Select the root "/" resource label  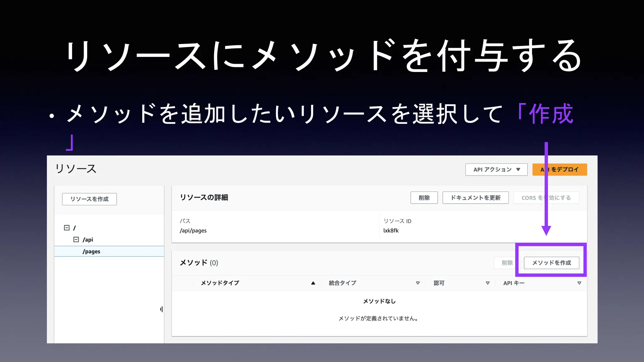(75, 228)
